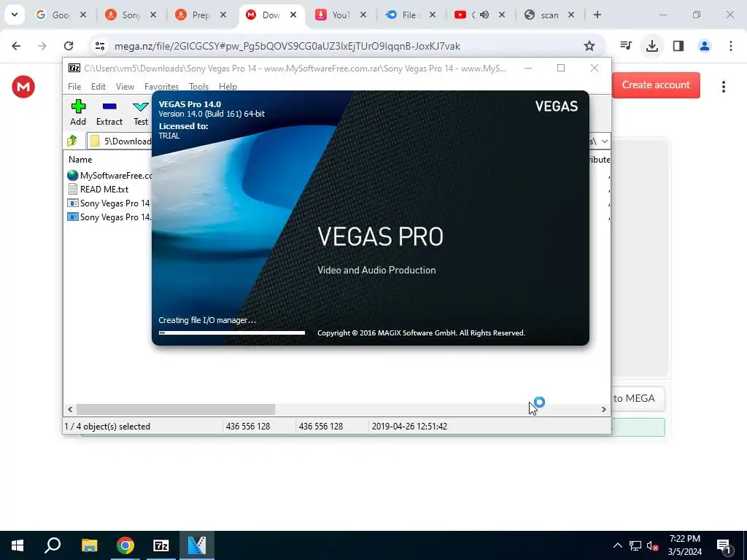Close the Sony tab
The image size is (747, 560).
(153, 15)
